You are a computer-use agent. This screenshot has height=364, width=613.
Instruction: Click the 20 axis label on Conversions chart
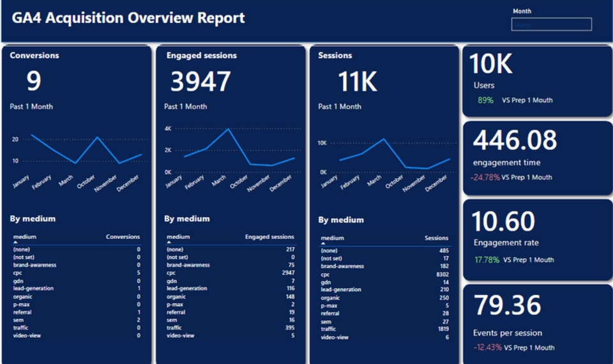click(x=15, y=139)
